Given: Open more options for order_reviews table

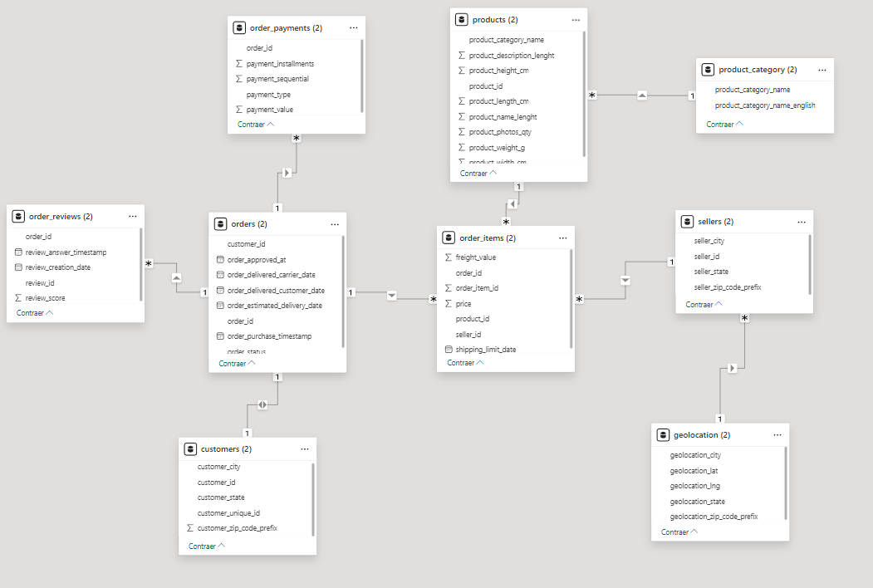Looking at the screenshot, I should [133, 217].
